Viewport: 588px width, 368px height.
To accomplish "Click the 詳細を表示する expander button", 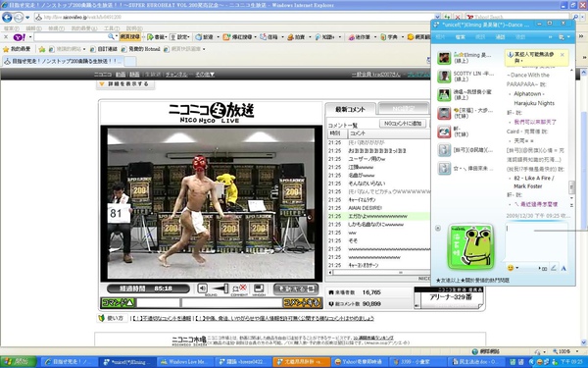I will click(x=124, y=84).
